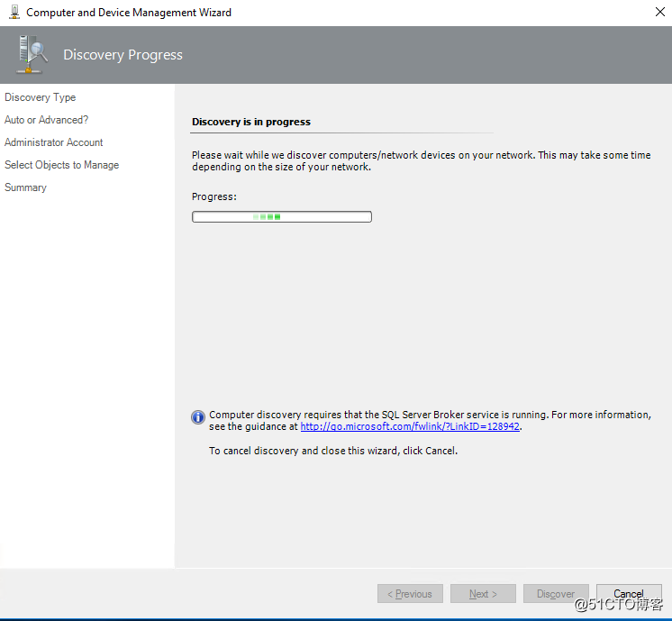
Task: Click the 'Please wait while we discover' text
Action: (421, 160)
